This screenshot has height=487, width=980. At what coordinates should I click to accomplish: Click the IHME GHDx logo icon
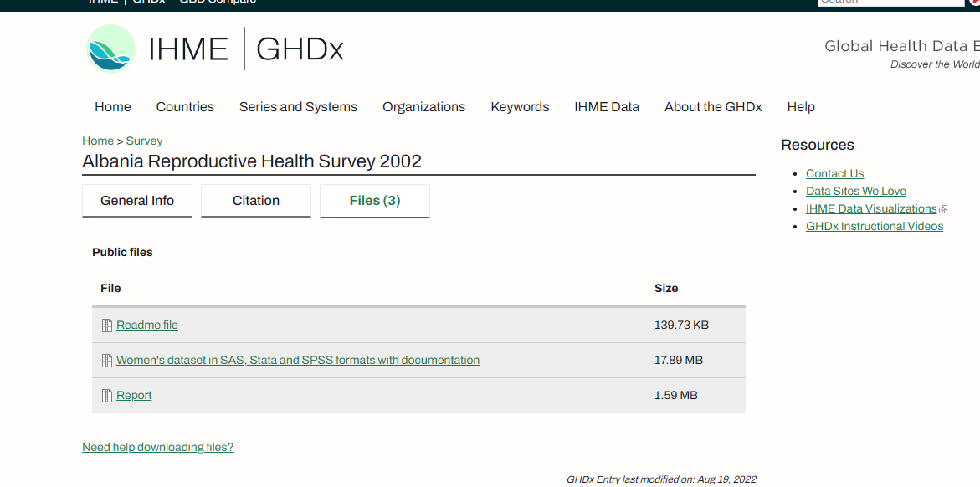(110, 49)
